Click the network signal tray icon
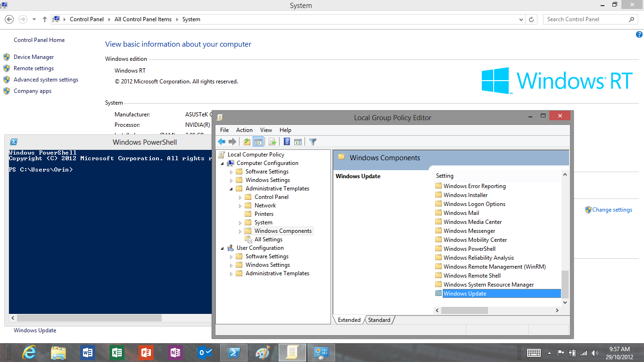 coord(584,353)
